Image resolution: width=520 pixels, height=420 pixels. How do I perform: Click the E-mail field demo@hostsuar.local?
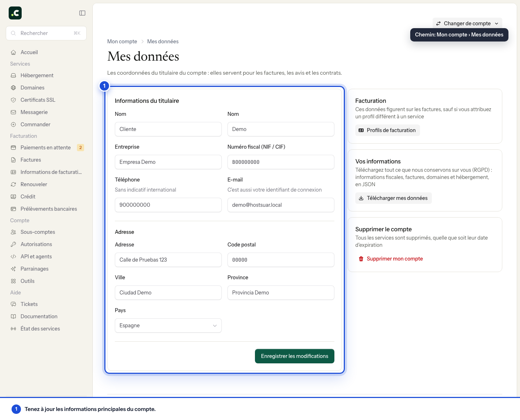281,205
